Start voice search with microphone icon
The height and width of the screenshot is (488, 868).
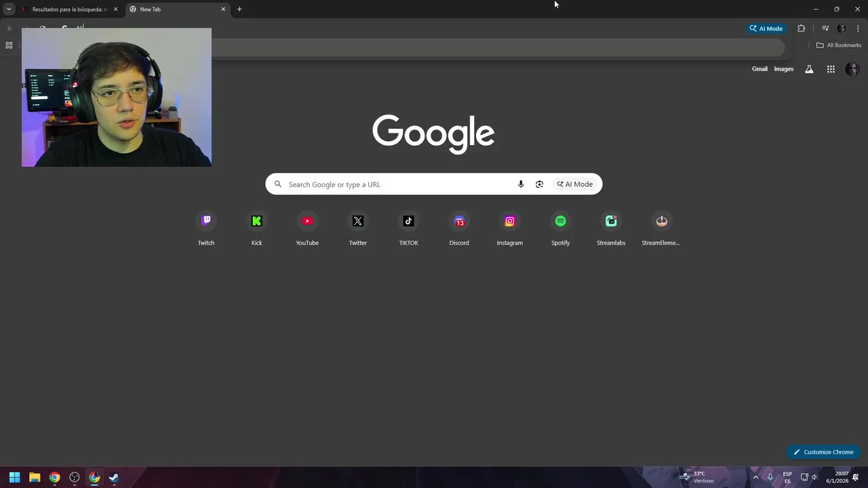[x=521, y=184]
